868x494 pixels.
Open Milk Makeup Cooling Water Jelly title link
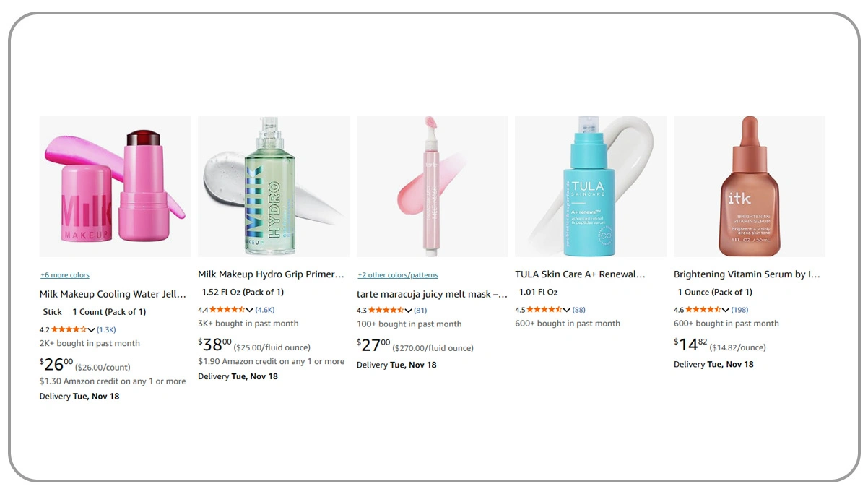[x=113, y=294]
